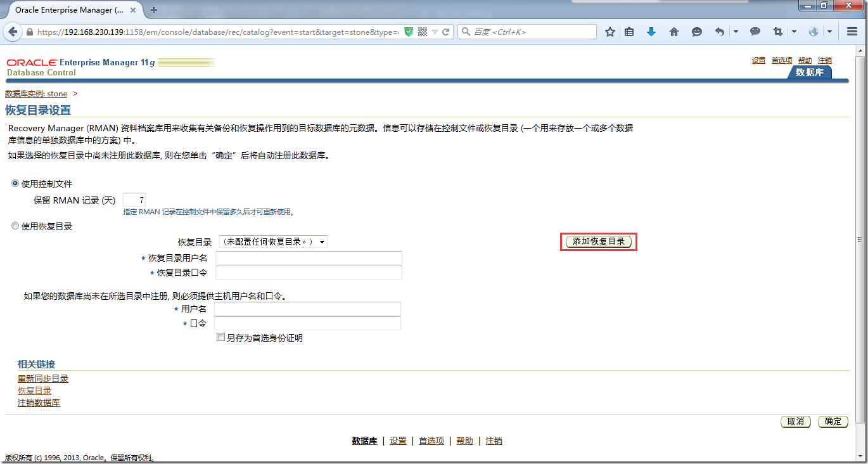Show bookmarks list icon

629,32
